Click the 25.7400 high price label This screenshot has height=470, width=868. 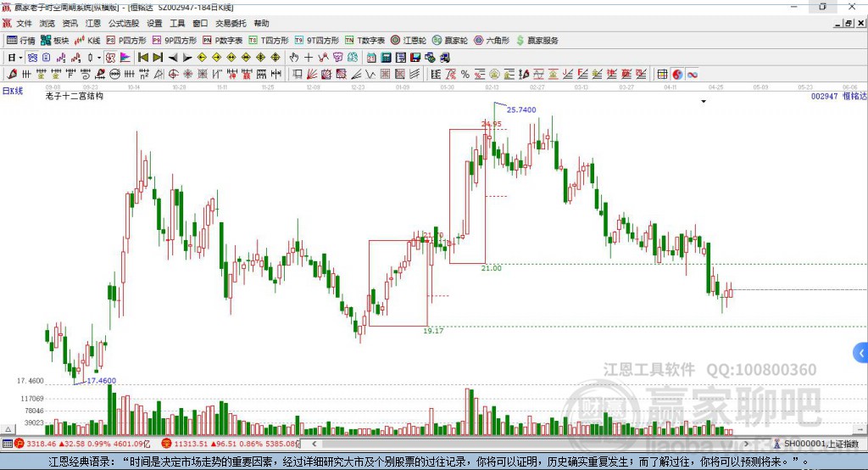pyautogui.click(x=521, y=109)
